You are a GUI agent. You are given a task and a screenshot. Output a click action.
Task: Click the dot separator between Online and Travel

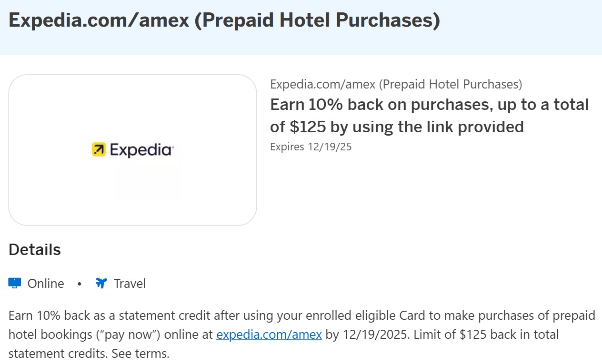coord(79,285)
